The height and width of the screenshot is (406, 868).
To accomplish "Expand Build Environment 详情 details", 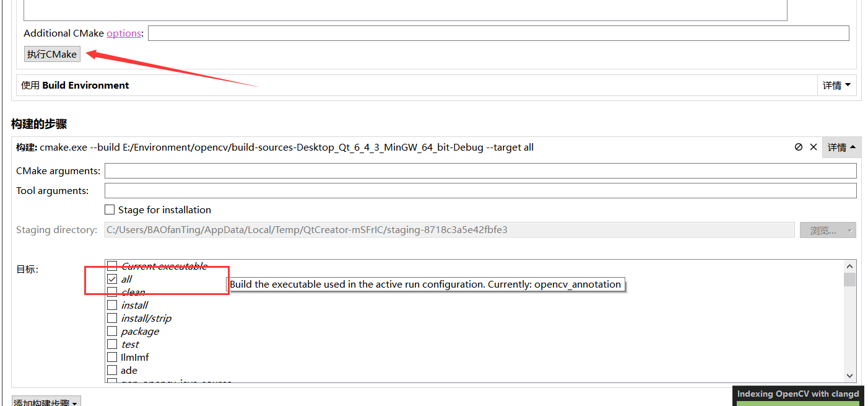I will [836, 86].
